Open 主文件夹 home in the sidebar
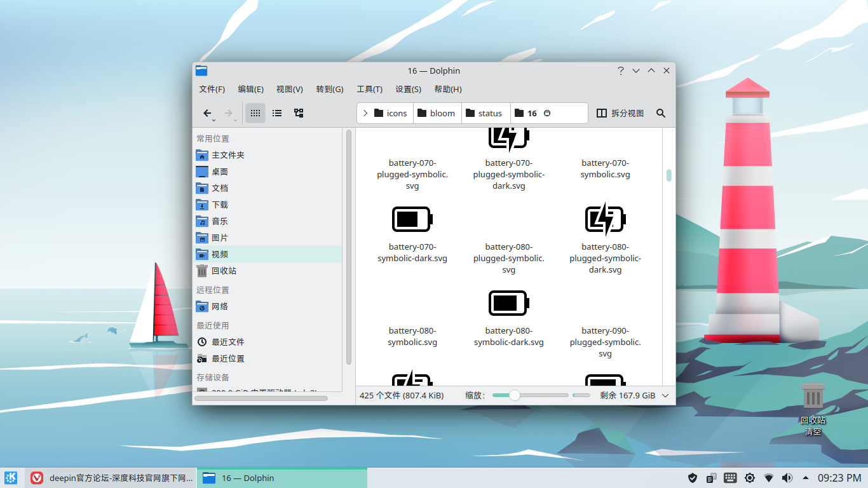Screen dimensions: 868x488 (267, 155)
